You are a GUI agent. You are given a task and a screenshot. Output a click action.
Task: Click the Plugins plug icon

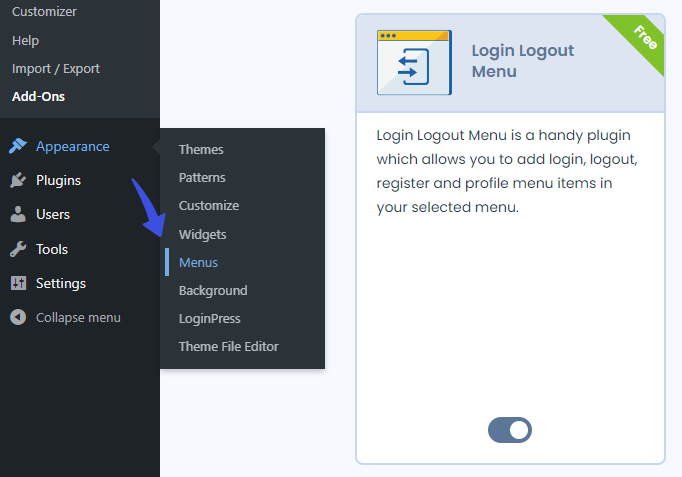(18, 180)
